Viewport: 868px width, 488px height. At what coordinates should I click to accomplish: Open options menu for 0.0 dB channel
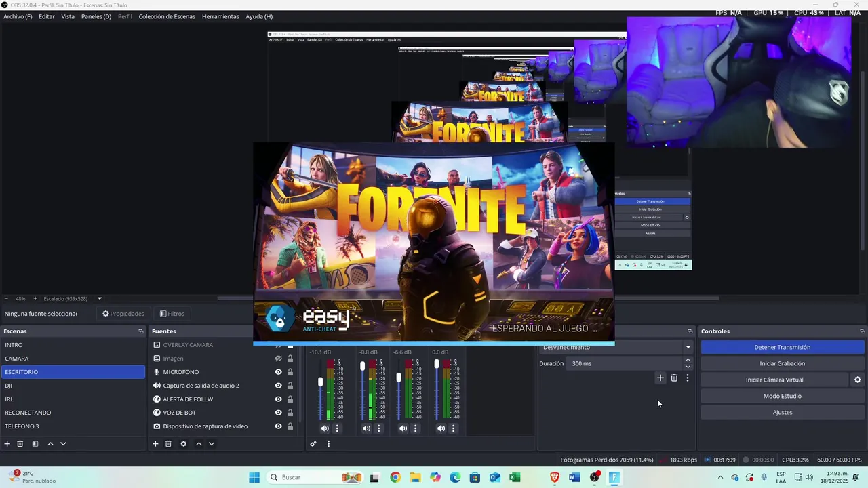click(453, 428)
